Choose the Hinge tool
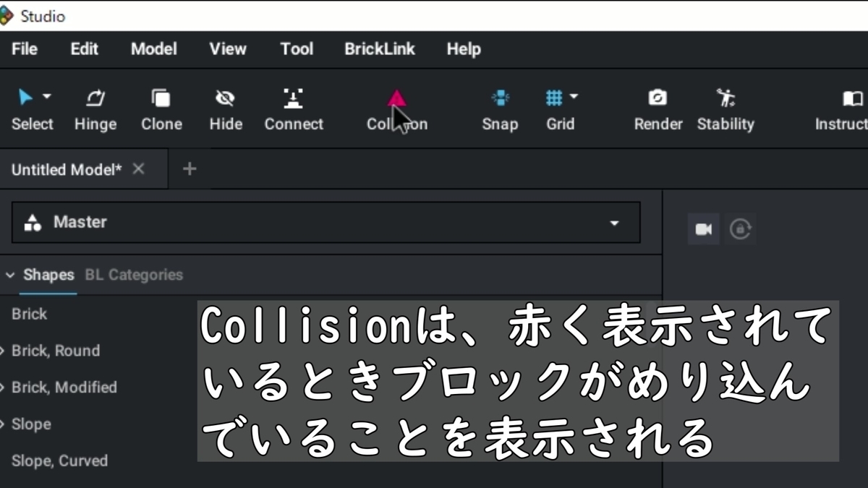This screenshot has width=868, height=488. click(x=95, y=110)
